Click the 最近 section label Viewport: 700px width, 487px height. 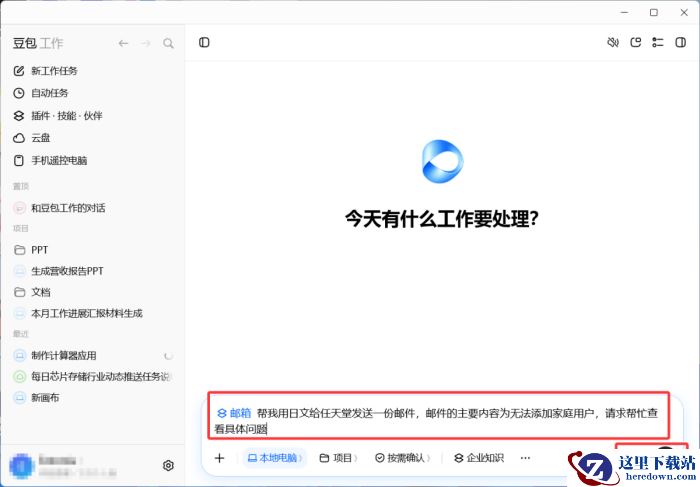(21, 334)
